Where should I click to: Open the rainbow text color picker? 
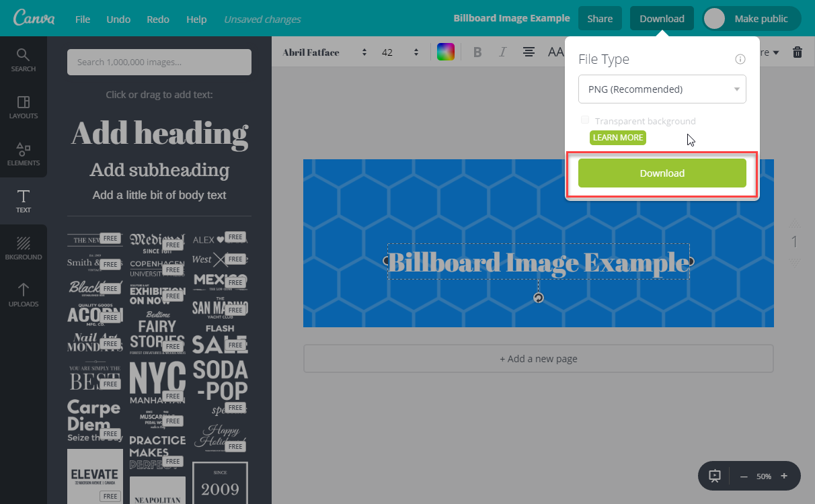pos(446,52)
